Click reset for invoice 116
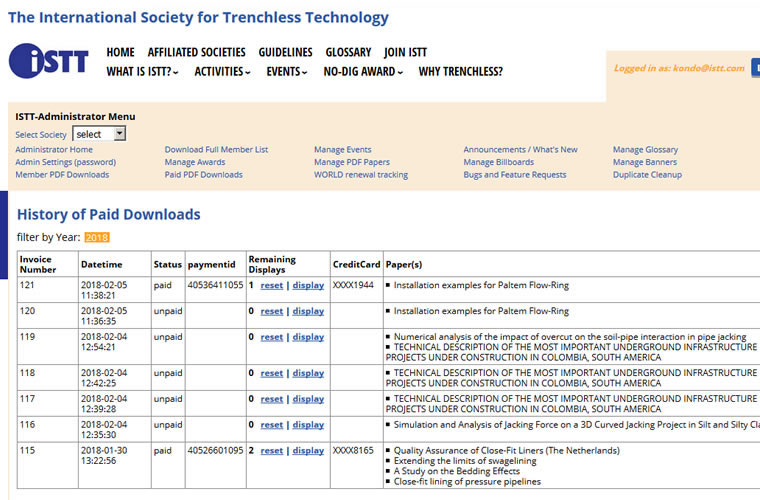Image resolution: width=760 pixels, height=500 pixels. pyautogui.click(x=271, y=424)
